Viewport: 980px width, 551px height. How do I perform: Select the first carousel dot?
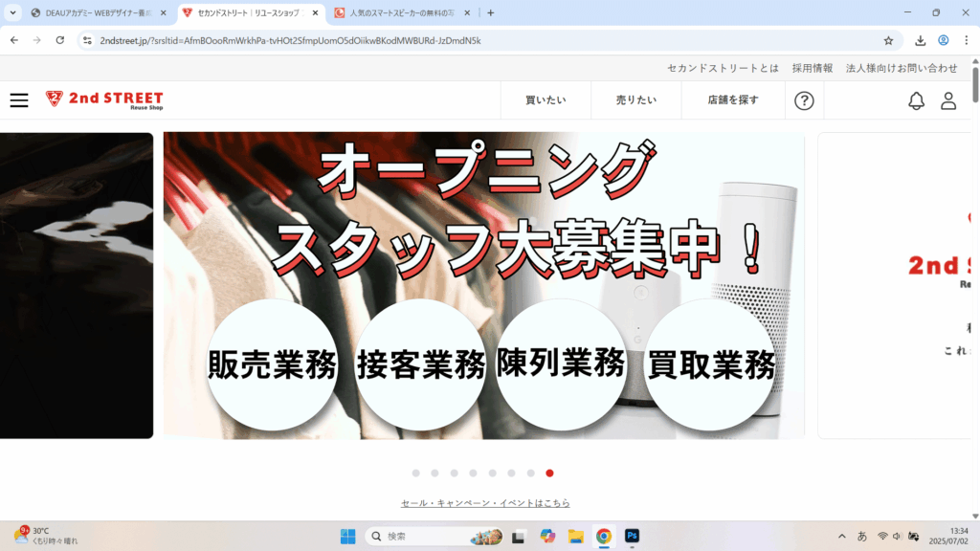[x=415, y=473]
